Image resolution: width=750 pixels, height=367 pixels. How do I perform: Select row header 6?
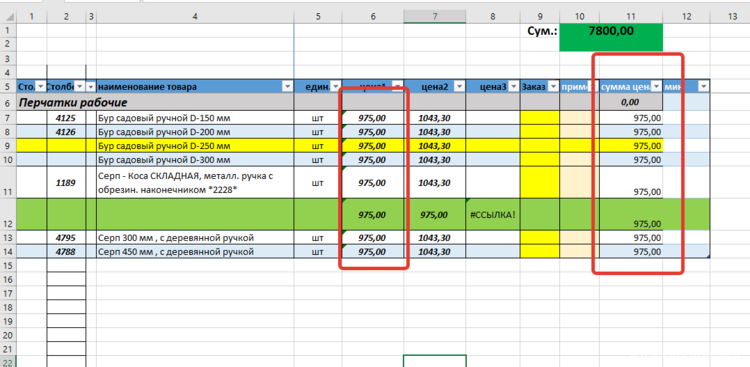tap(8, 102)
